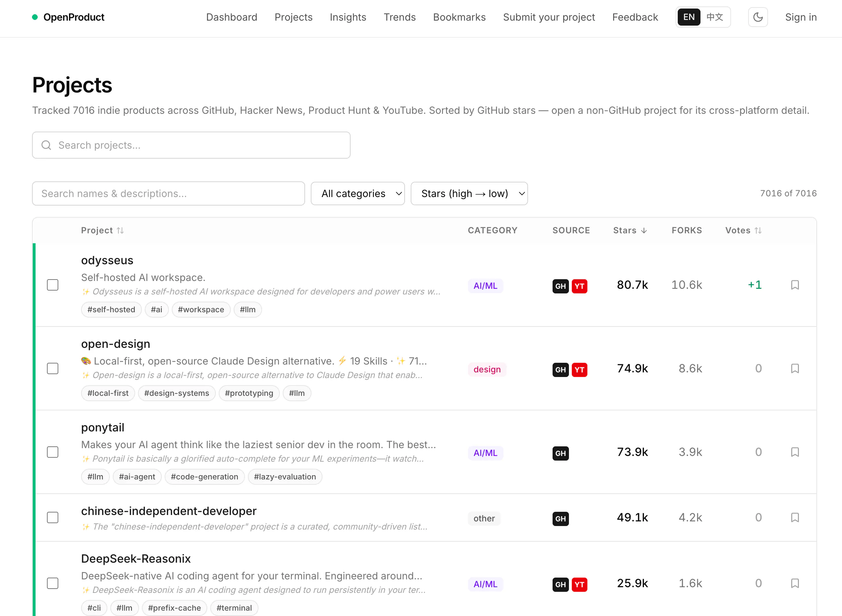The height and width of the screenshot is (616, 842).
Task: Sort by the Project column header
Action: point(102,230)
